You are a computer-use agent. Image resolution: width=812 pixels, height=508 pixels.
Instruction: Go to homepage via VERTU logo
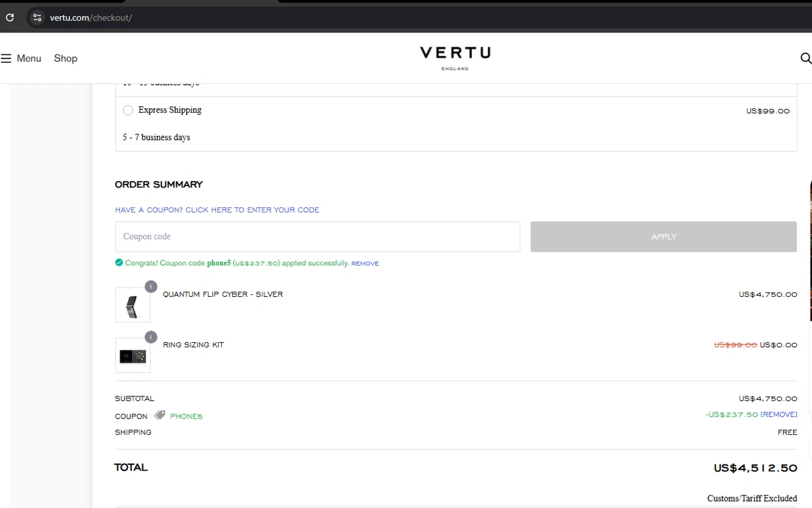pyautogui.click(x=455, y=58)
